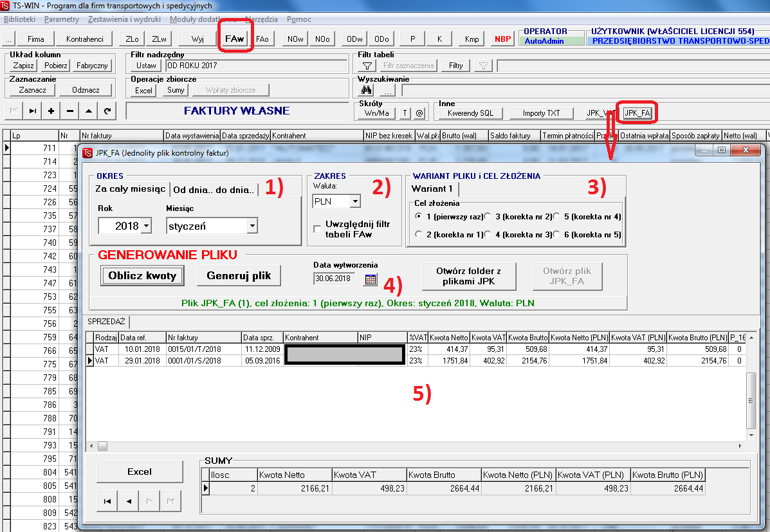770x532 pixels.
Task: Select 5 (korekta nr 4) radio
Action: pyautogui.click(x=556, y=216)
